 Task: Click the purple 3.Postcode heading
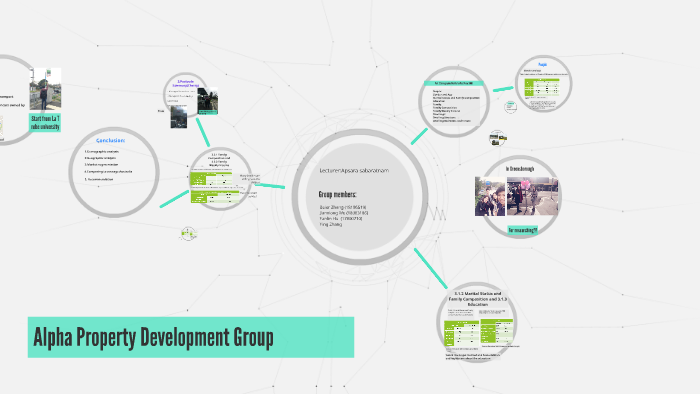click(186, 83)
